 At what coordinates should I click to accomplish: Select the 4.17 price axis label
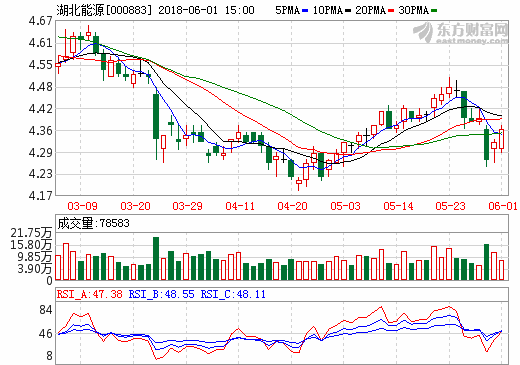click(41, 196)
